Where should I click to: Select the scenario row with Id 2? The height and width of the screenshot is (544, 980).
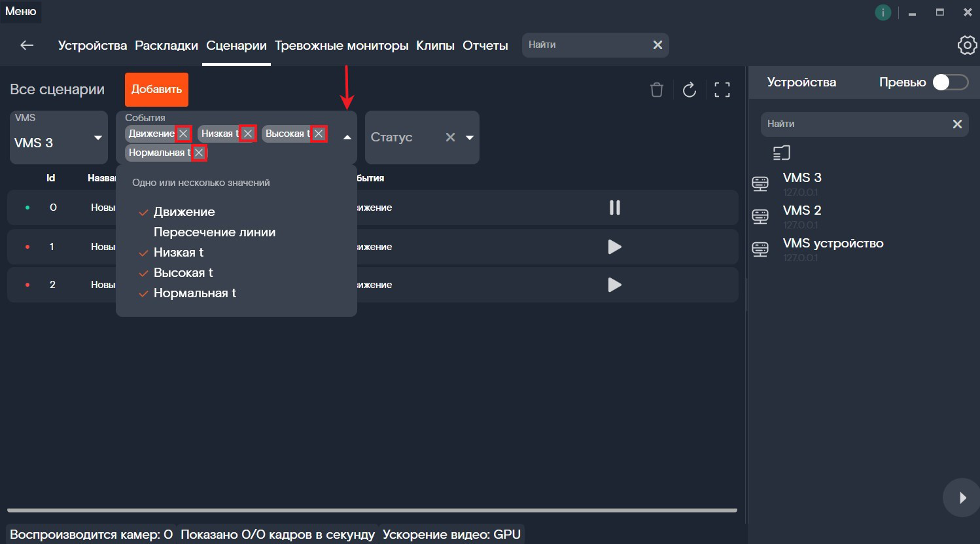[373, 285]
